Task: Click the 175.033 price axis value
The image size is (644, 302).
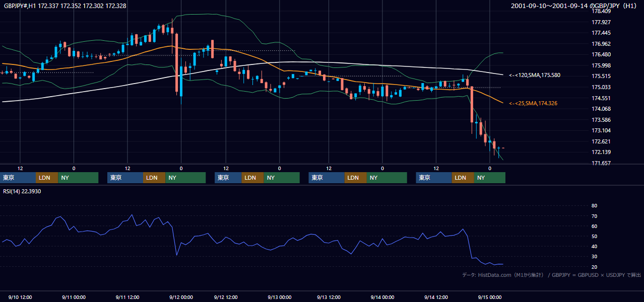Action: point(601,87)
